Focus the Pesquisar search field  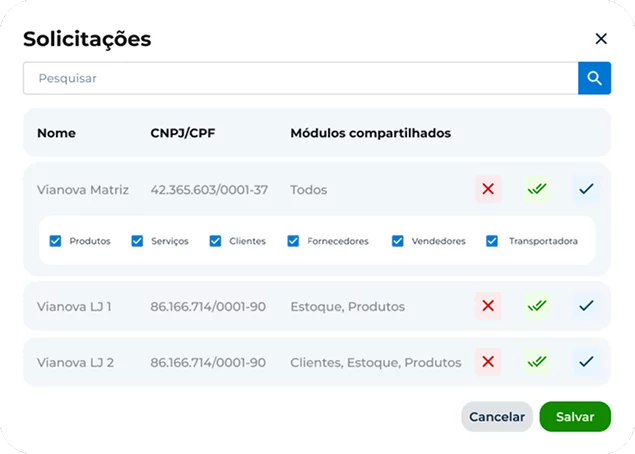pyautogui.click(x=300, y=78)
